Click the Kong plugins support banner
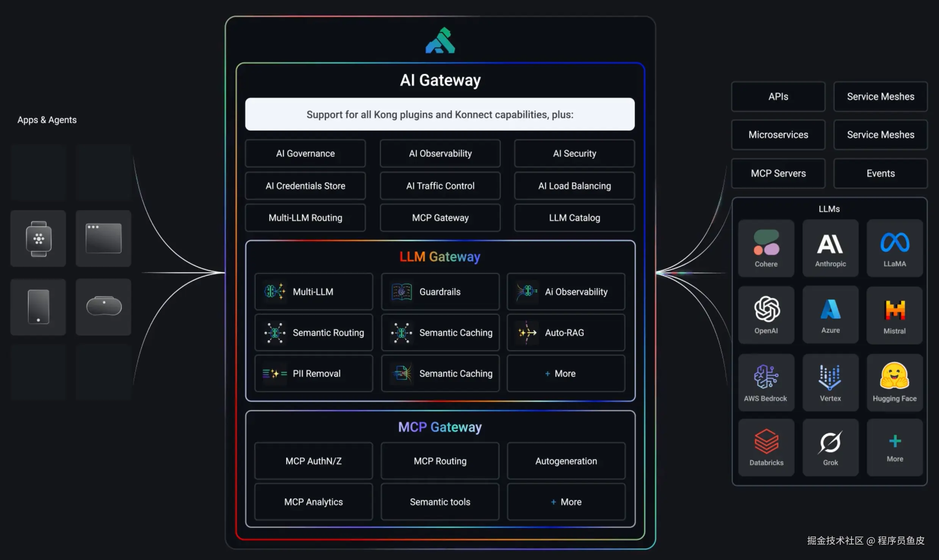The width and height of the screenshot is (939, 560). (x=440, y=114)
